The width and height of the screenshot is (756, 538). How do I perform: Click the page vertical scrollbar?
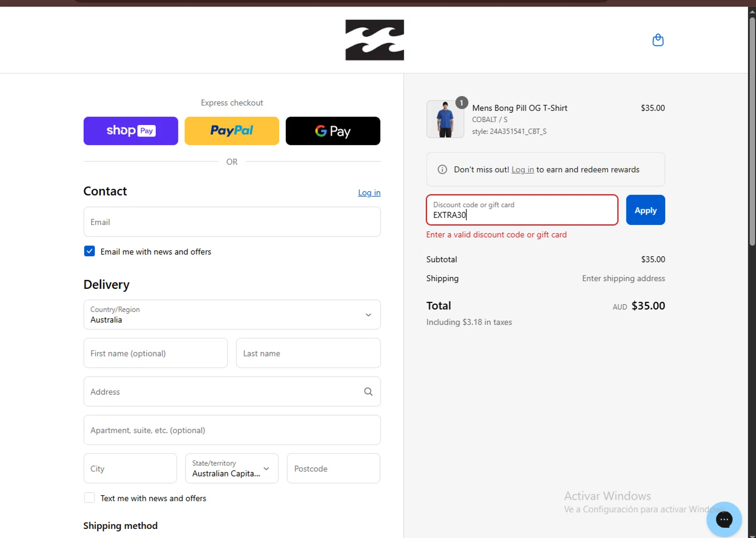[752, 131]
